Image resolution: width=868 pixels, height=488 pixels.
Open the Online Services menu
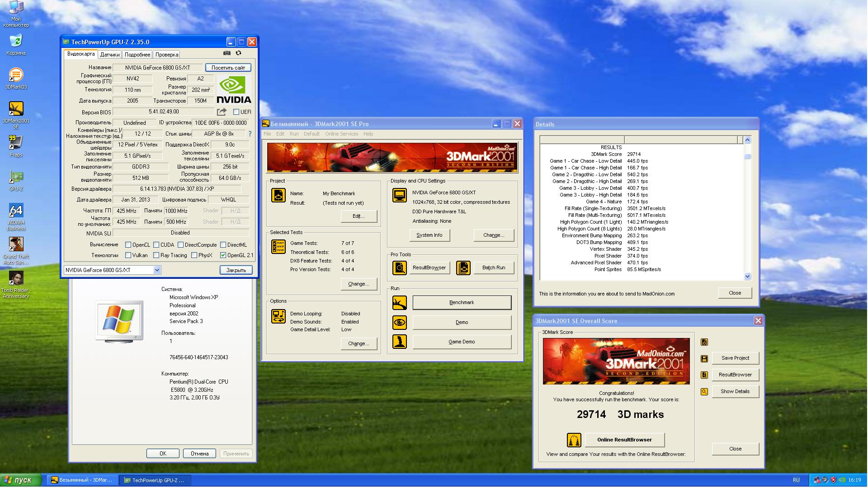[x=341, y=134]
